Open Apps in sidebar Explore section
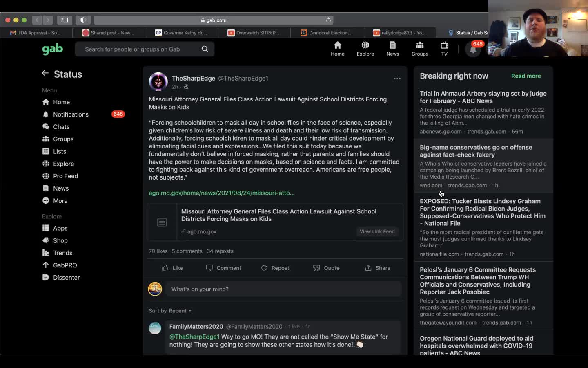 55,228
